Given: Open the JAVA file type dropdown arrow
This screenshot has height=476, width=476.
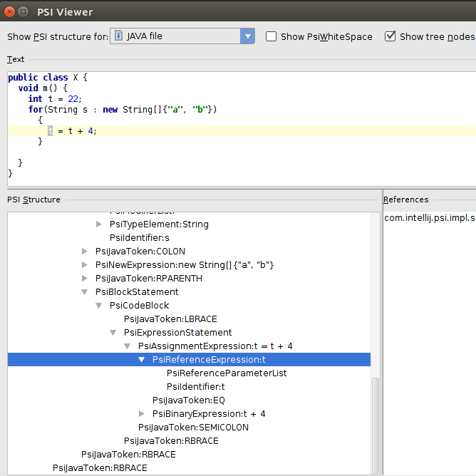Looking at the screenshot, I should pos(247,36).
